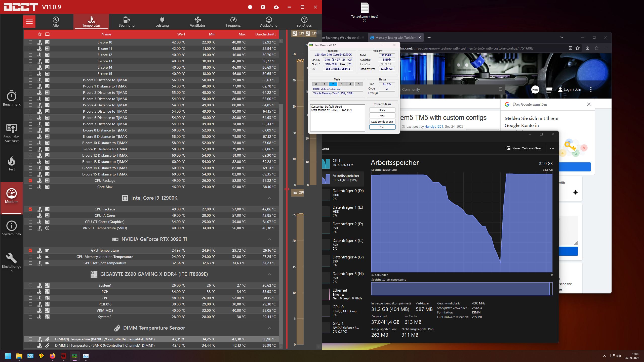
Task: Switch to Leistung tab
Action: tap(162, 22)
